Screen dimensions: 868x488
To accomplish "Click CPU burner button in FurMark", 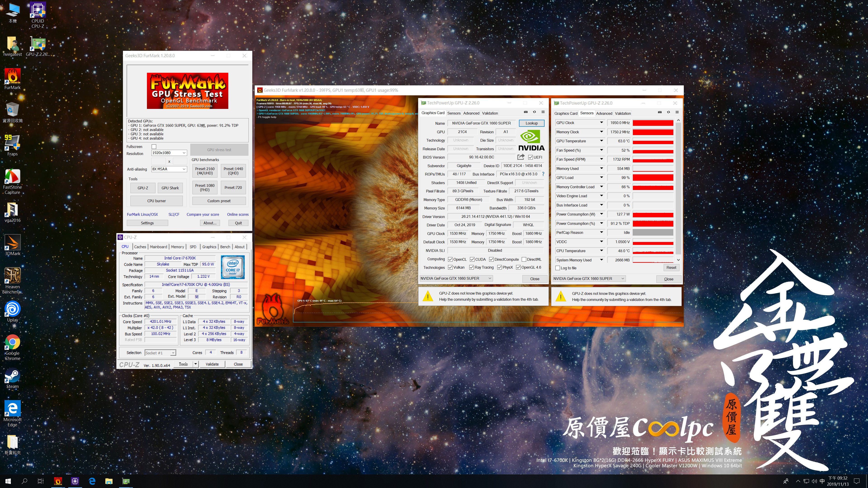I will (x=156, y=201).
